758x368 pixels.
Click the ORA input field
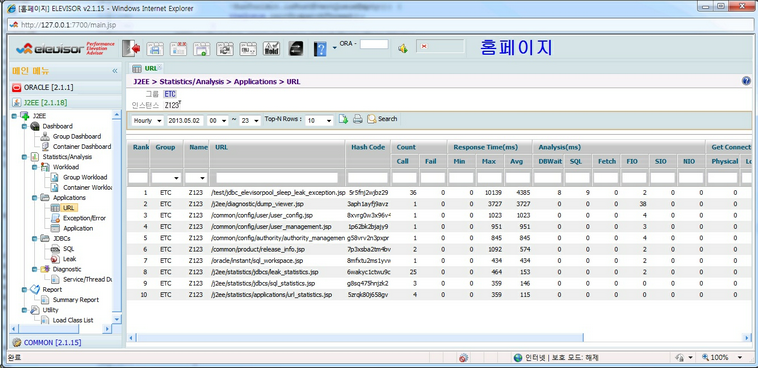(374, 44)
